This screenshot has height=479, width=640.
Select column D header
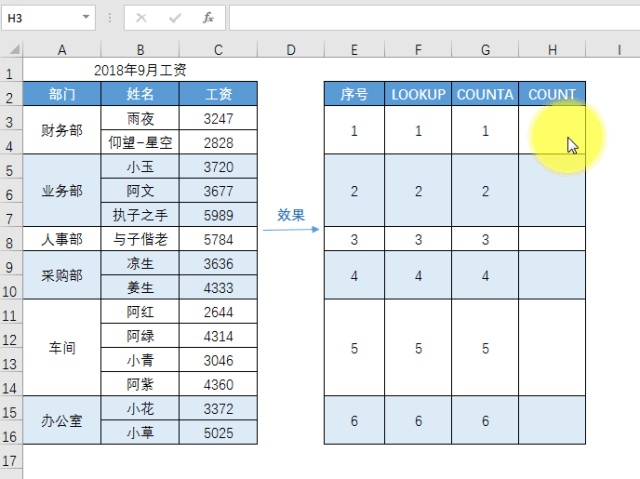tap(291, 50)
